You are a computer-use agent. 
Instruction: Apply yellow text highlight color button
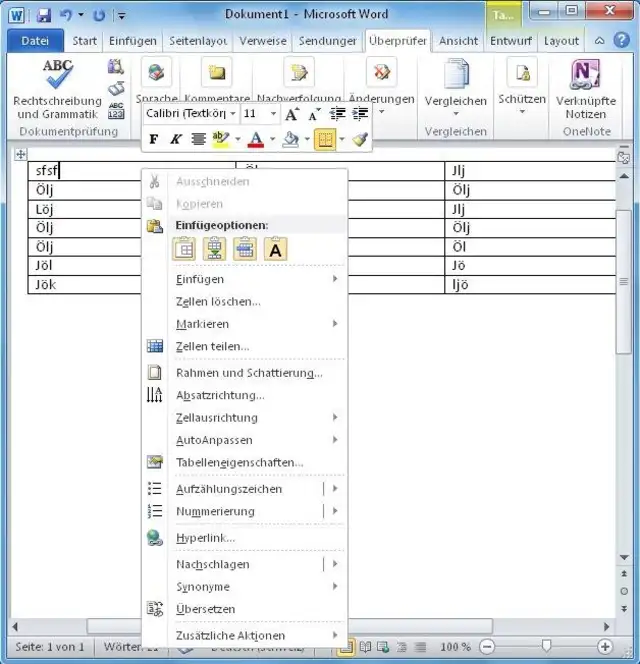[220, 139]
